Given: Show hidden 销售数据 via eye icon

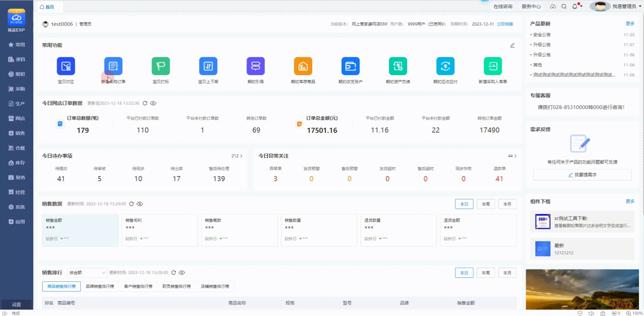Looking at the screenshot, I should [x=140, y=204].
